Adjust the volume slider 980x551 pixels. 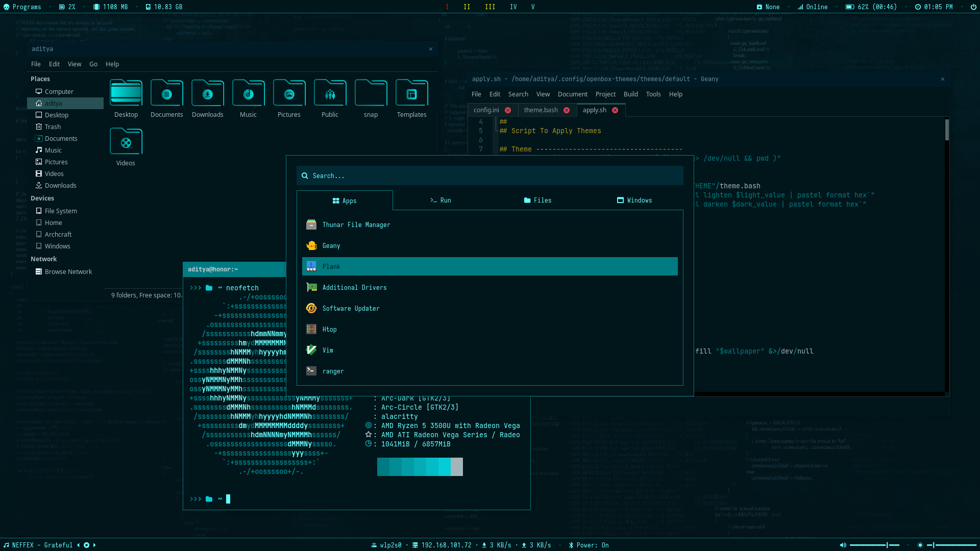[874, 545]
